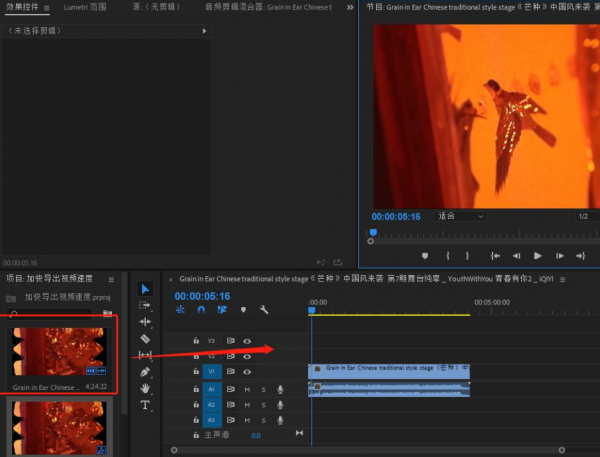Toggle sync lock for V1 track
This screenshot has width=600, height=457.
[x=230, y=371]
